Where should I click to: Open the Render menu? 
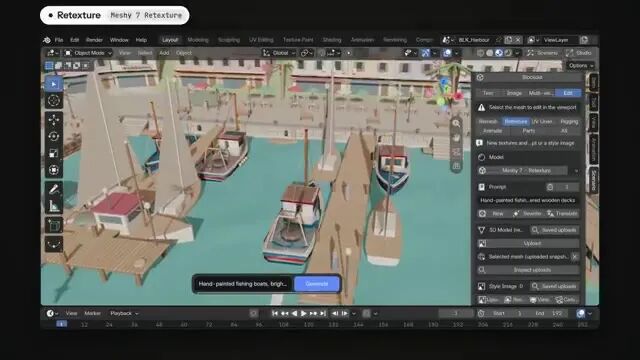pos(94,40)
